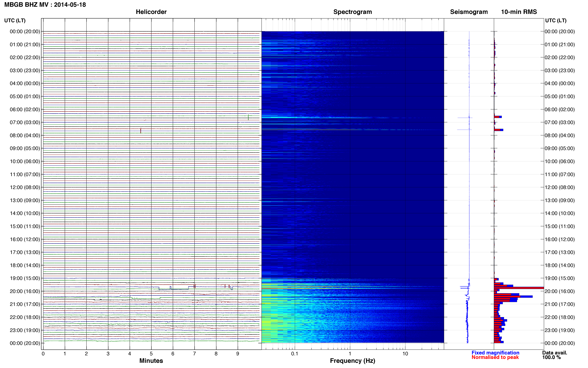Click left time label 08:00 (04:00)

coord(25,135)
